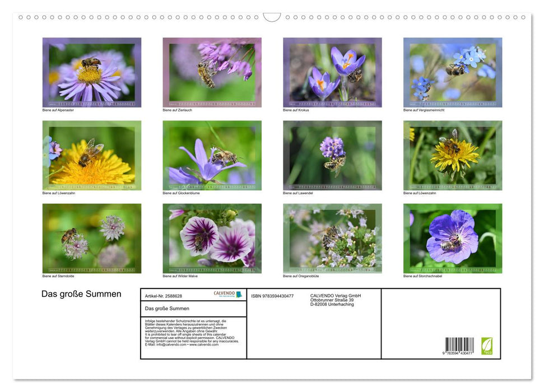Click the caption "Biene auf Sterndolde"
This screenshot has width=544, height=392.
58,276
